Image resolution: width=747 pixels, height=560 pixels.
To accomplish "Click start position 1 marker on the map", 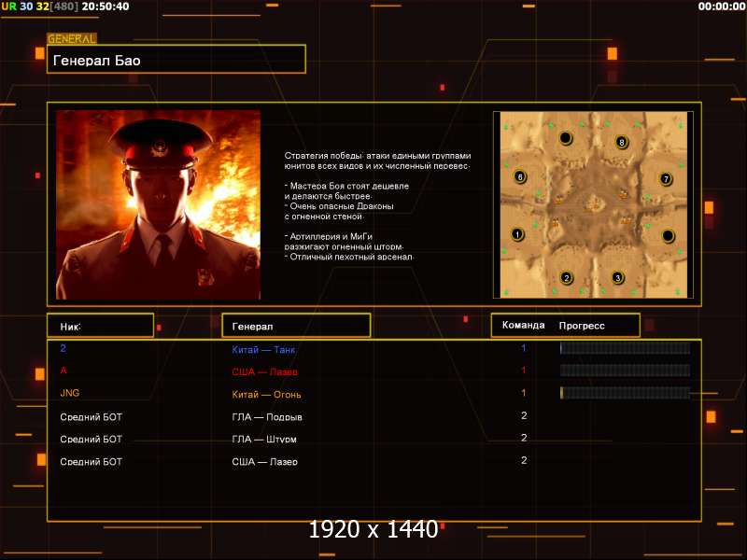I will pos(517,234).
